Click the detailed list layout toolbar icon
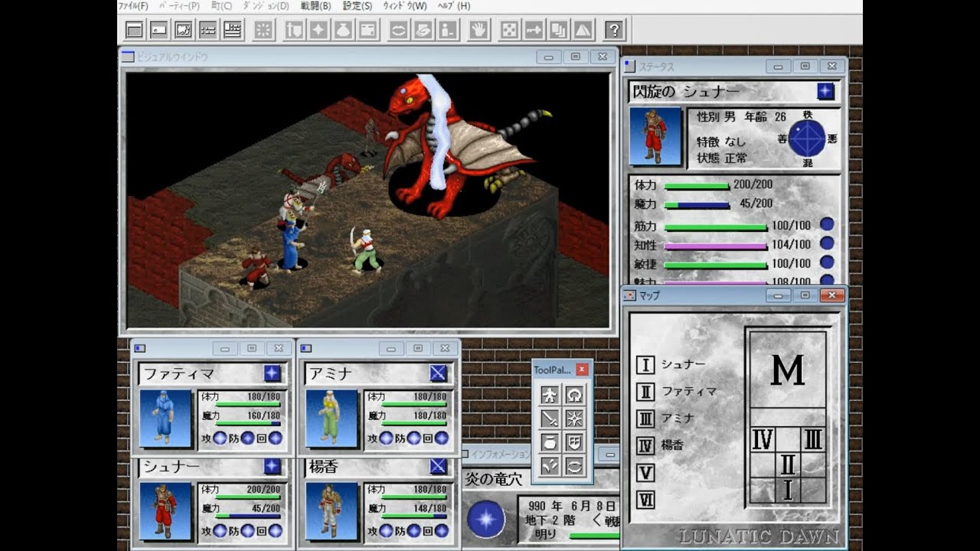 coord(233,31)
